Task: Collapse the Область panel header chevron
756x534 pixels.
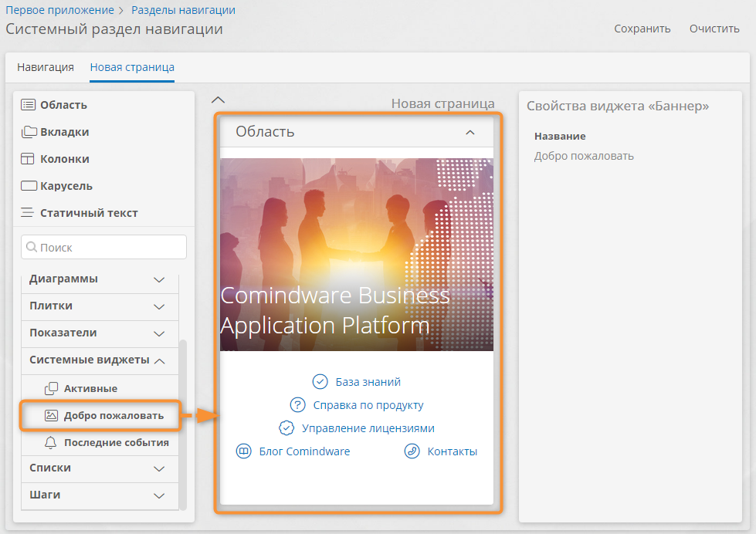Action: pyautogui.click(x=470, y=132)
